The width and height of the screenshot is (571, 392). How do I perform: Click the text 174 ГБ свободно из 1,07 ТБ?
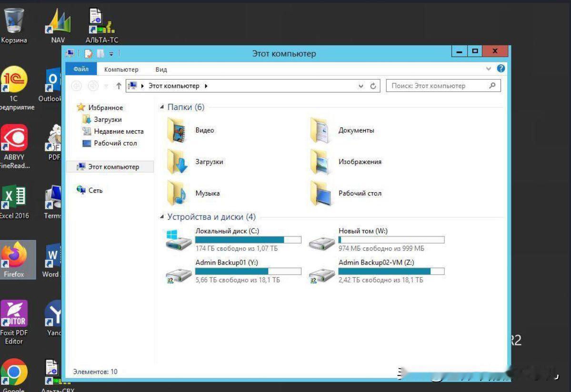[x=236, y=248]
